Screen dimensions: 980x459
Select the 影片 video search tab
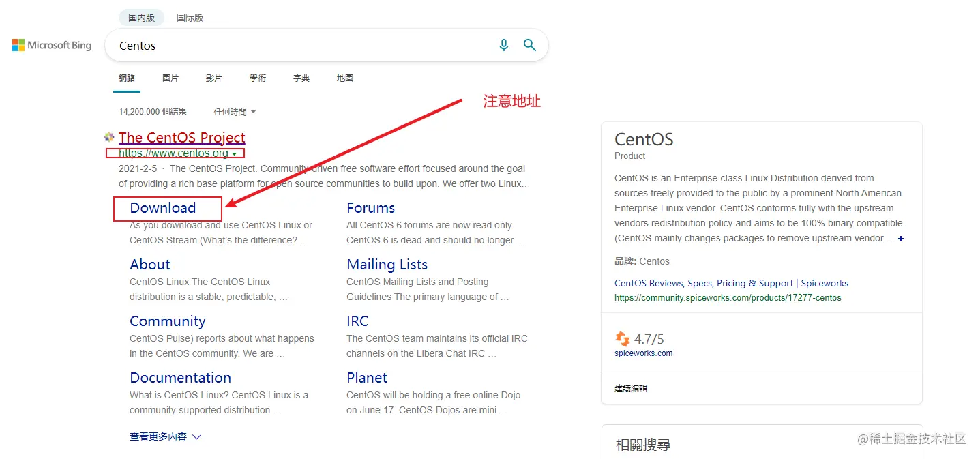pos(213,78)
